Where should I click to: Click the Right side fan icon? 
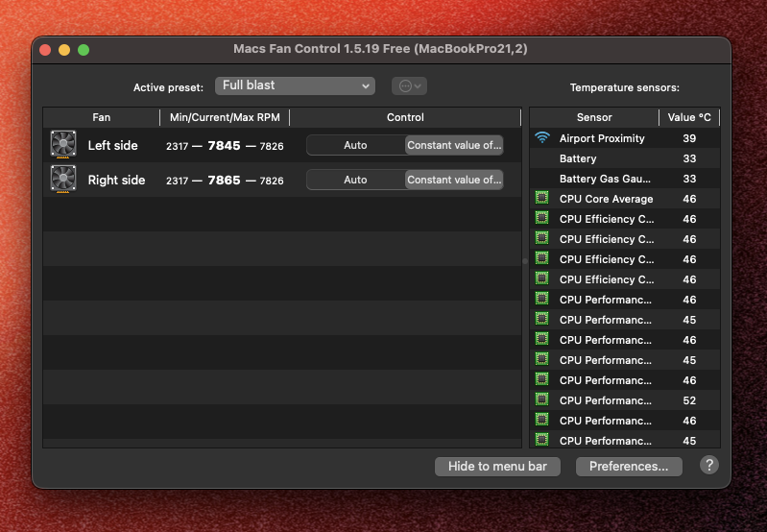tap(63, 180)
